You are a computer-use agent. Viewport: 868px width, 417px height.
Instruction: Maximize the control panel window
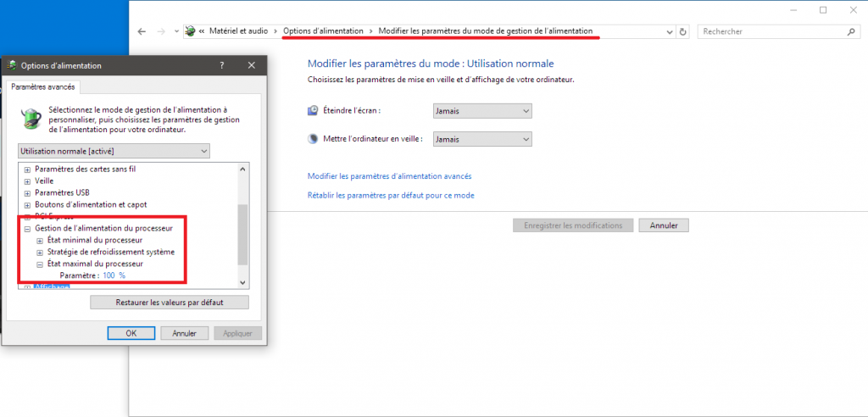pyautogui.click(x=823, y=10)
